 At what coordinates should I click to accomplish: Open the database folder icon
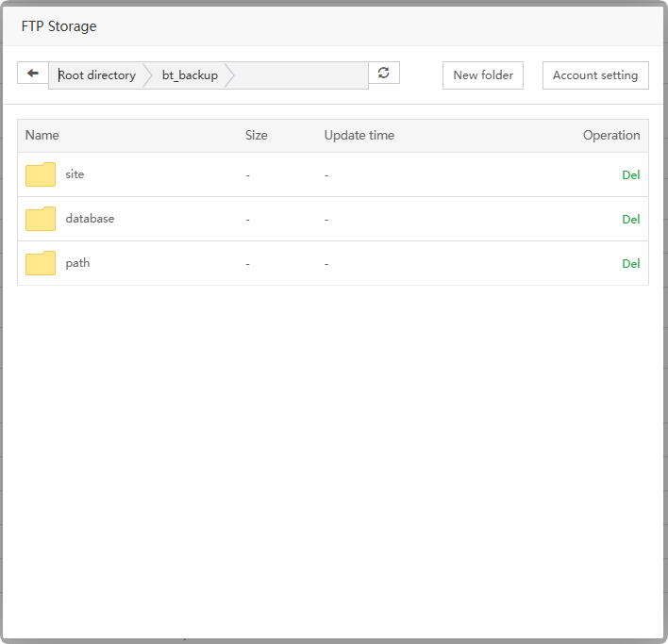[x=41, y=220]
